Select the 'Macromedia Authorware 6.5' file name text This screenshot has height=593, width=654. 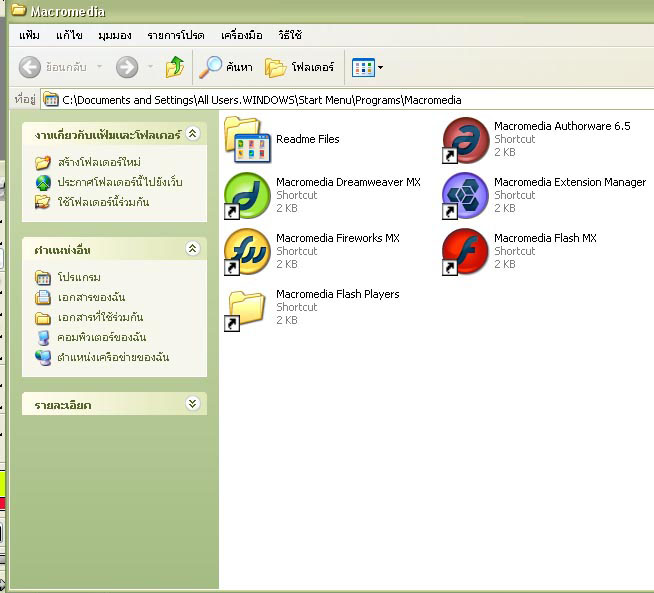(562, 126)
